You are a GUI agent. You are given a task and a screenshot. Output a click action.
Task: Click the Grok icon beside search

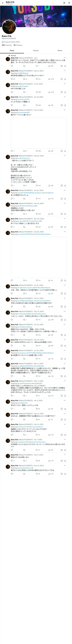click(64, 3)
